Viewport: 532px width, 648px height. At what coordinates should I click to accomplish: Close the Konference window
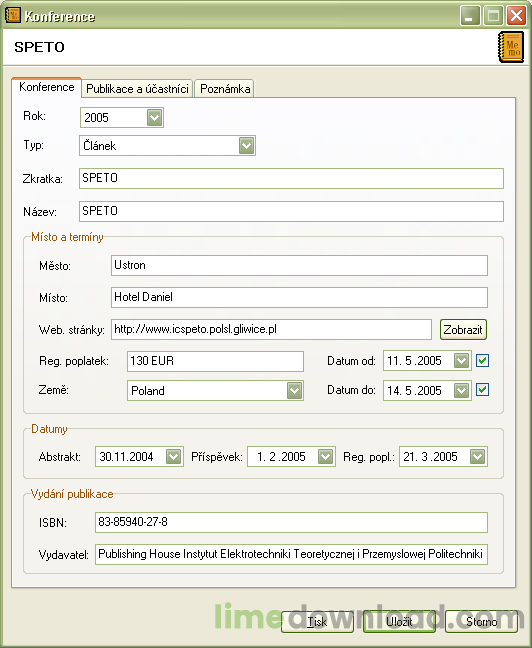point(516,16)
